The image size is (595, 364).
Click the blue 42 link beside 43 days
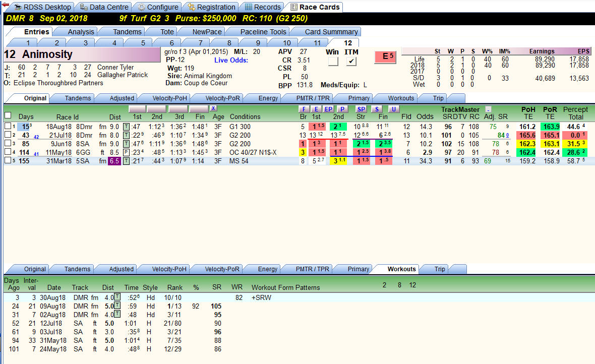[36, 137]
